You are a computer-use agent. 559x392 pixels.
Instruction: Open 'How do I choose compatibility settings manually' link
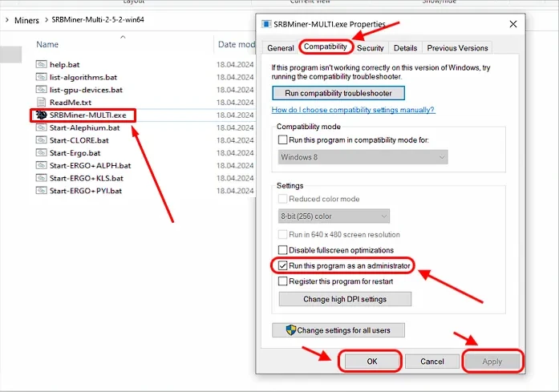(x=353, y=110)
